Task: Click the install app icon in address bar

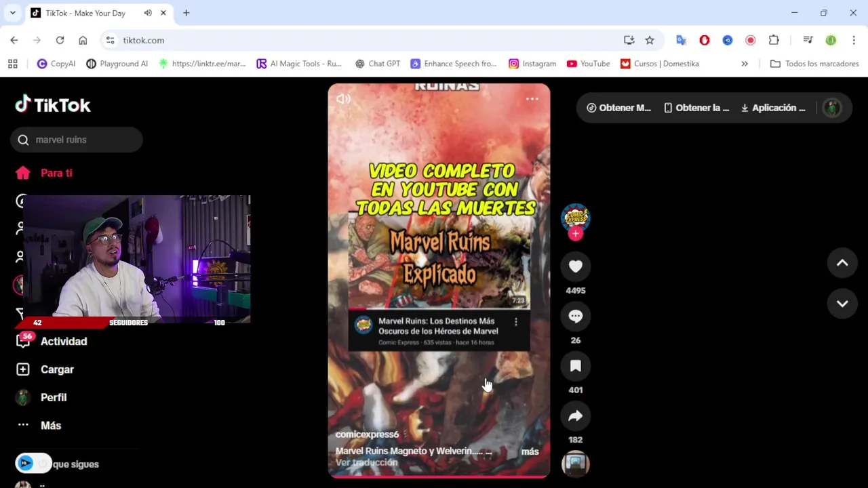Action: point(629,40)
